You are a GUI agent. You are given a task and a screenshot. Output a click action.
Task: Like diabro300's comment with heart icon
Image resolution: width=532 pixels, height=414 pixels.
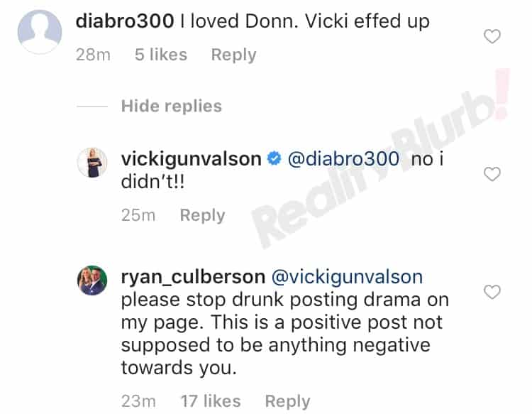click(x=492, y=36)
